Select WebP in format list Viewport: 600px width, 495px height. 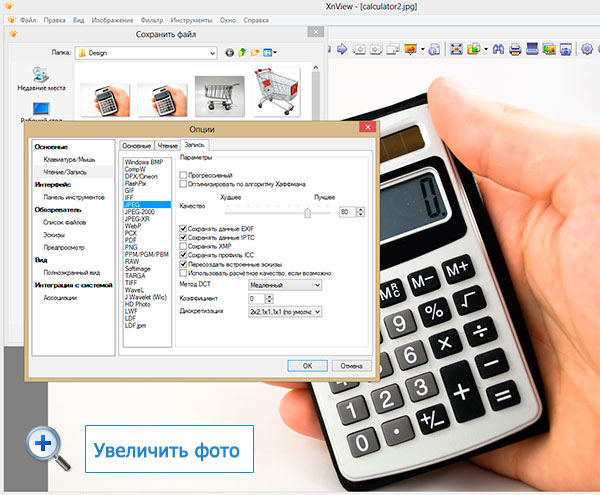coord(133,226)
